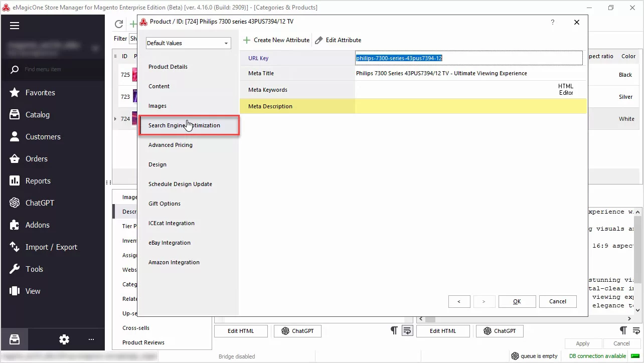Click the Apply button in main window
Viewport: 644px width, 363px height.
[583, 343]
